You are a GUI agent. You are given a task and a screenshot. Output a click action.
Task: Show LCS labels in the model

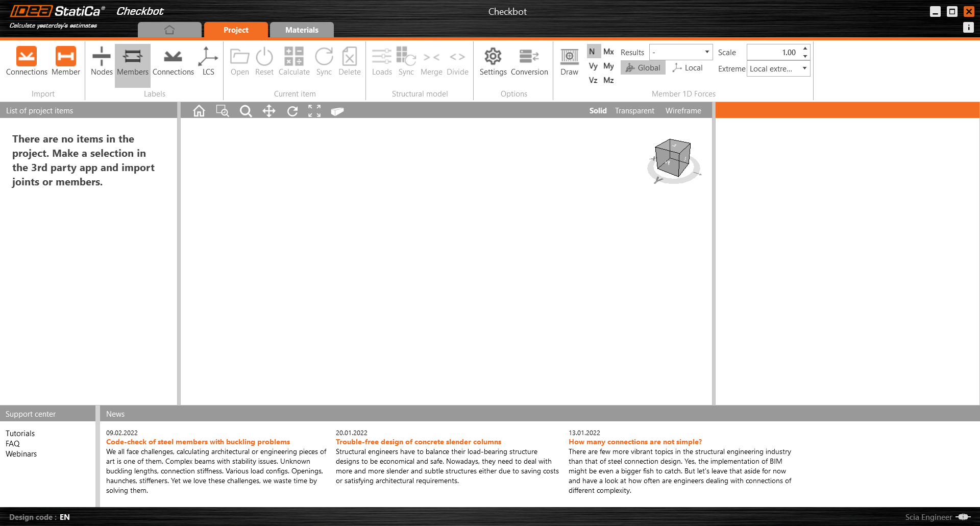tap(208, 61)
